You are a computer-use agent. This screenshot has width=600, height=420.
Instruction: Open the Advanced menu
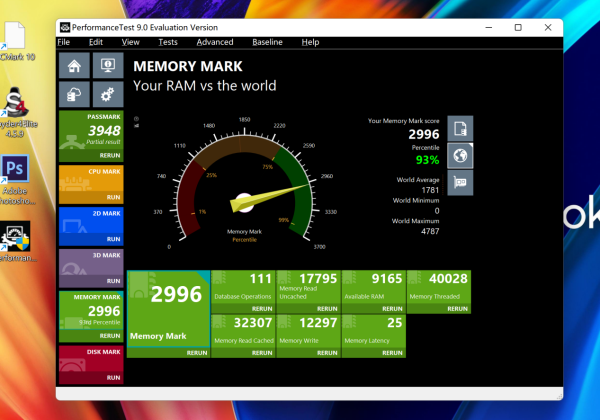215,42
